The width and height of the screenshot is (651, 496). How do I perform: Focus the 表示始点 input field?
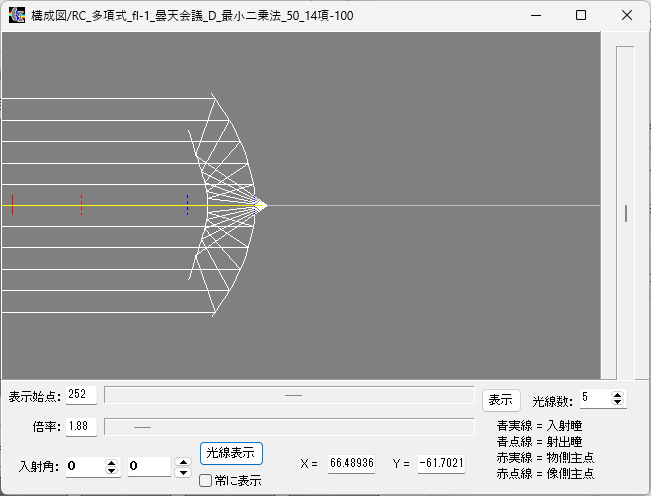[x=81, y=395]
